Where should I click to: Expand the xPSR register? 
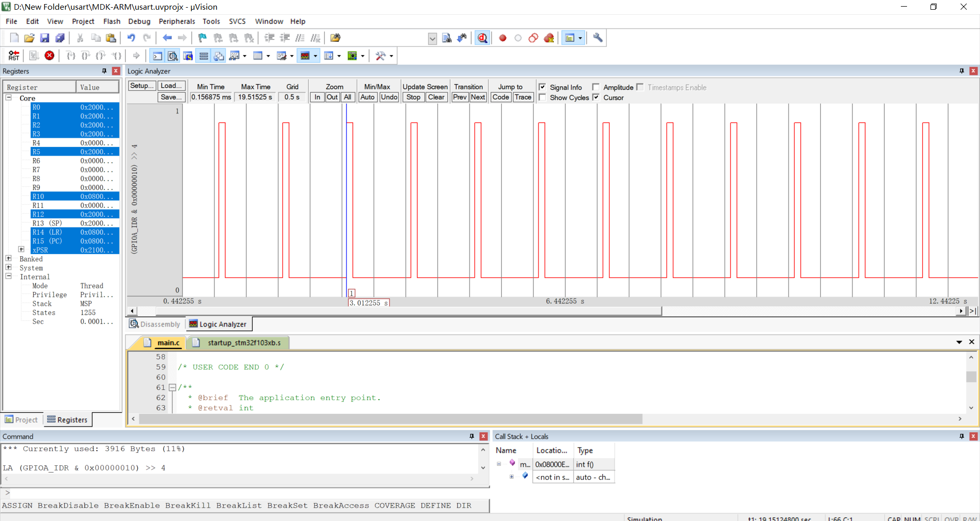point(21,250)
